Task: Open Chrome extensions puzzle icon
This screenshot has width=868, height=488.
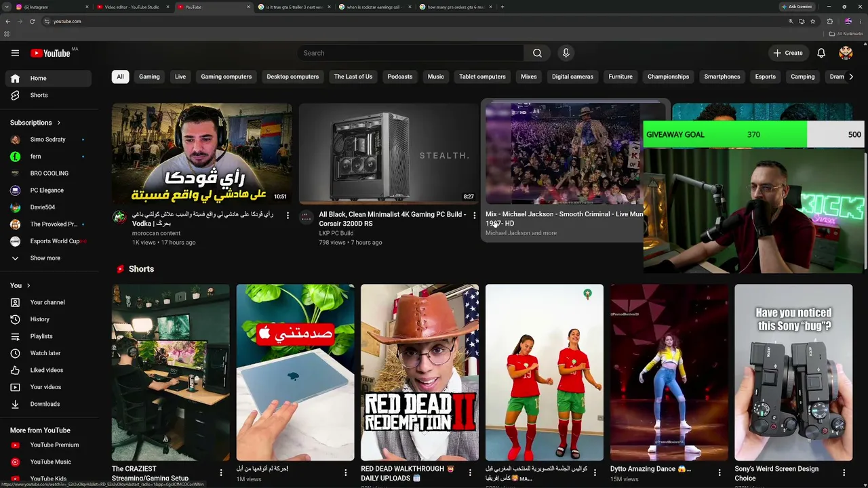Action: pyautogui.click(x=829, y=21)
